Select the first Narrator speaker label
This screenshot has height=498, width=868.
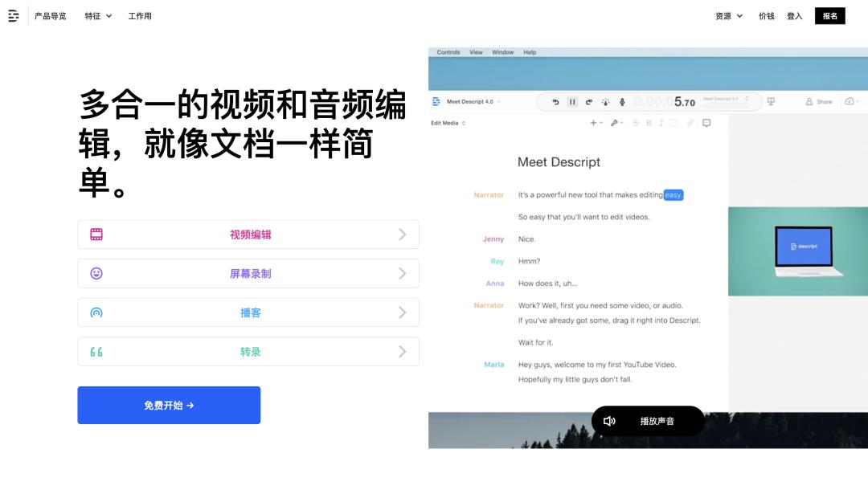point(489,194)
